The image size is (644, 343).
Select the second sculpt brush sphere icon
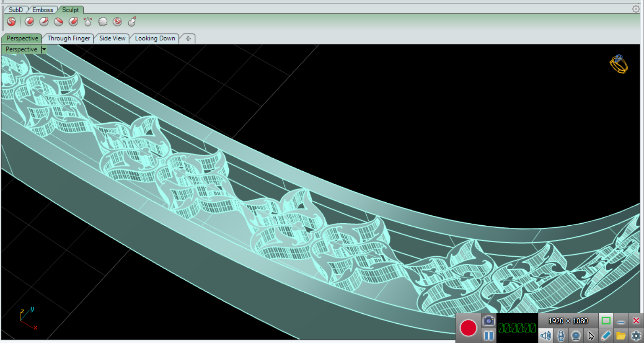pos(44,22)
